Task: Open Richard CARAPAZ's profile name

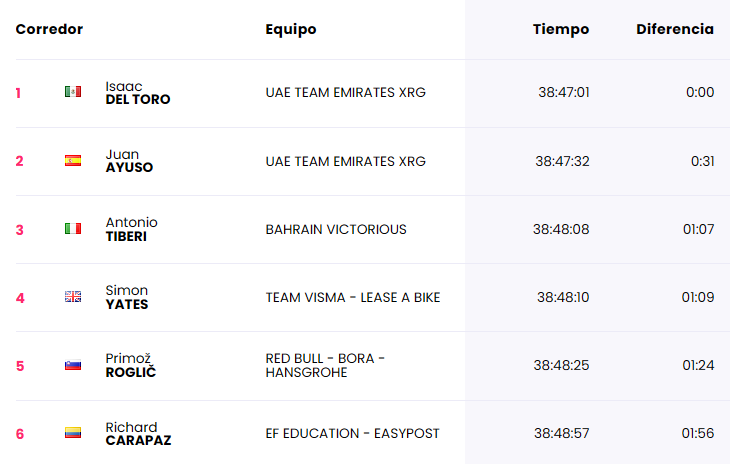Action: (x=138, y=434)
